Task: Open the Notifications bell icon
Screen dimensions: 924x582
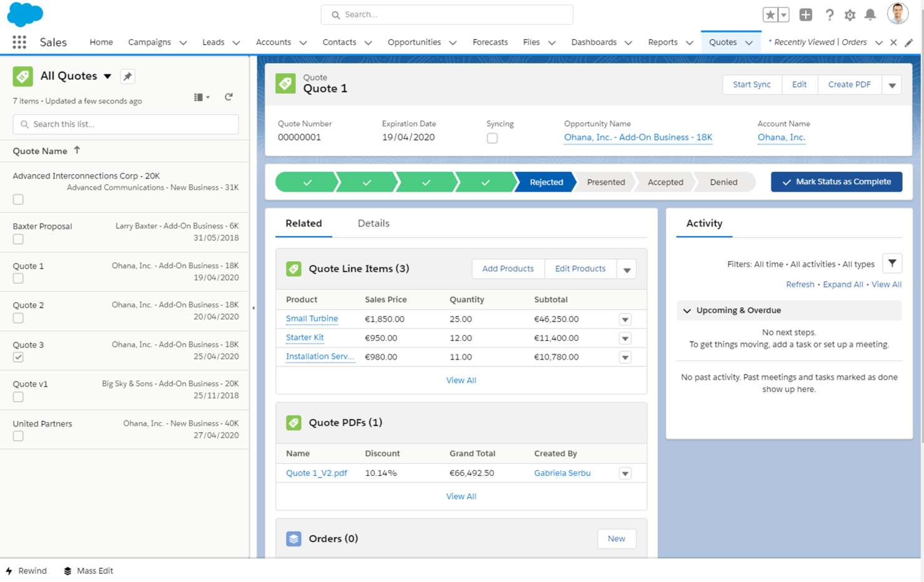Action: pyautogui.click(x=870, y=14)
